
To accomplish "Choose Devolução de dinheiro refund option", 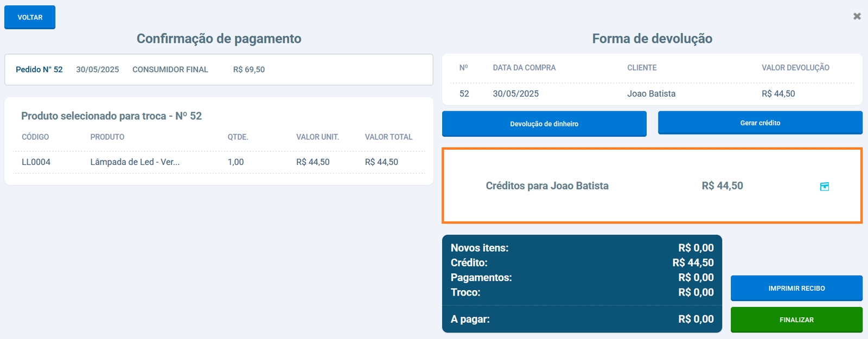I will click(544, 124).
